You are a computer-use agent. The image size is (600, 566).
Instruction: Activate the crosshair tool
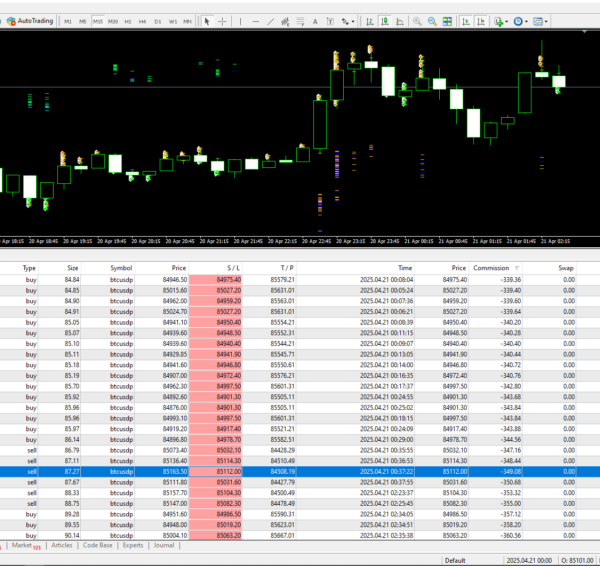pyautogui.click(x=222, y=20)
